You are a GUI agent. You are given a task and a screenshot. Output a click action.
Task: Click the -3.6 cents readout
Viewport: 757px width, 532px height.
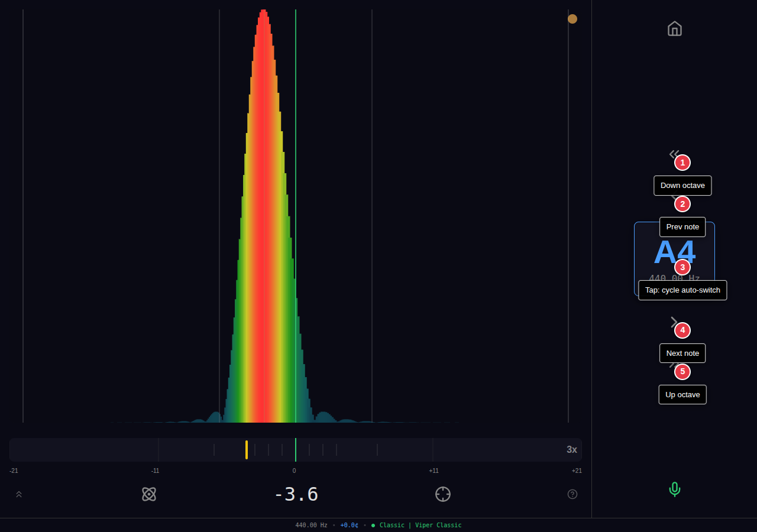pyautogui.click(x=296, y=494)
